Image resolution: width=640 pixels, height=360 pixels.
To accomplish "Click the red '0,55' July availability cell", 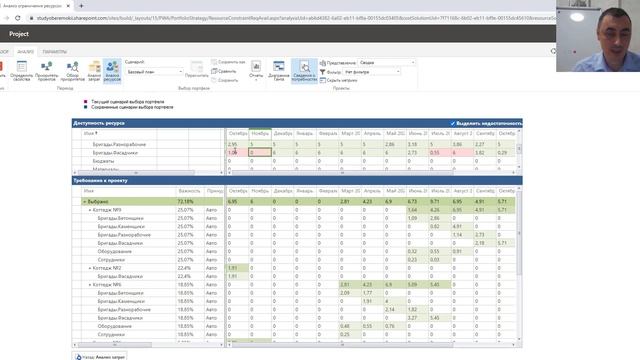I will tap(439, 153).
